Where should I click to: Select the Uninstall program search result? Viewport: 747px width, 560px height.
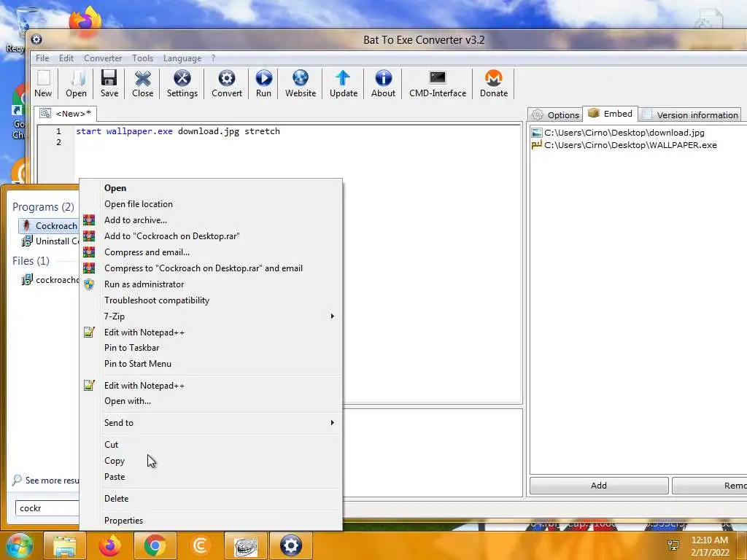pos(49,241)
